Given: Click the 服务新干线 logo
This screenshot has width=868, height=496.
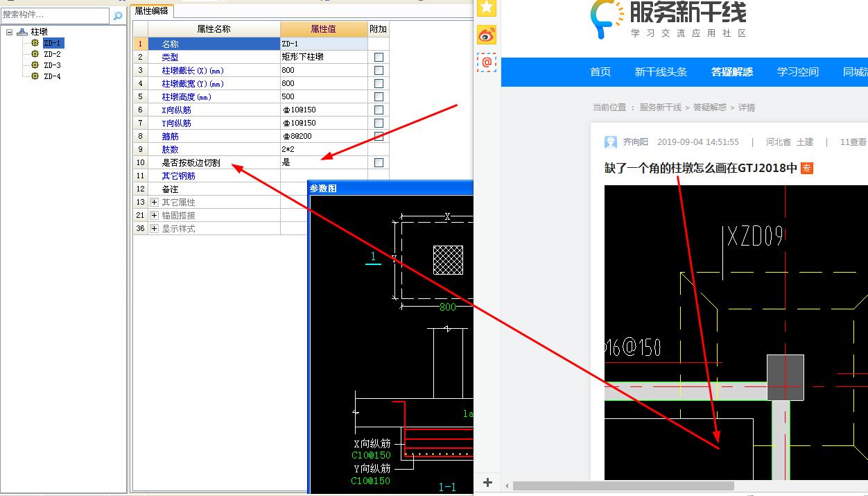Looking at the screenshot, I should (x=668, y=19).
